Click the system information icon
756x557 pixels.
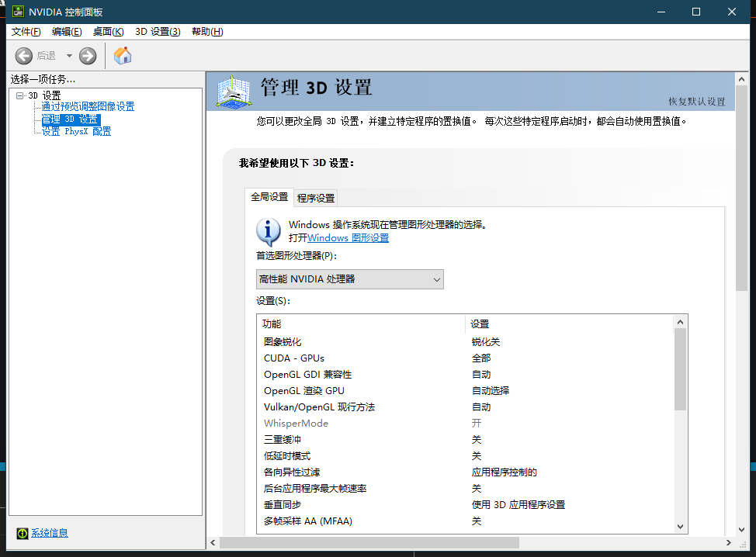pos(23,533)
